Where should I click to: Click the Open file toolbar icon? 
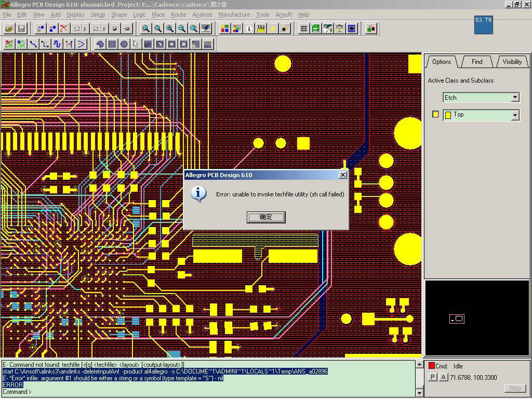click(9, 29)
